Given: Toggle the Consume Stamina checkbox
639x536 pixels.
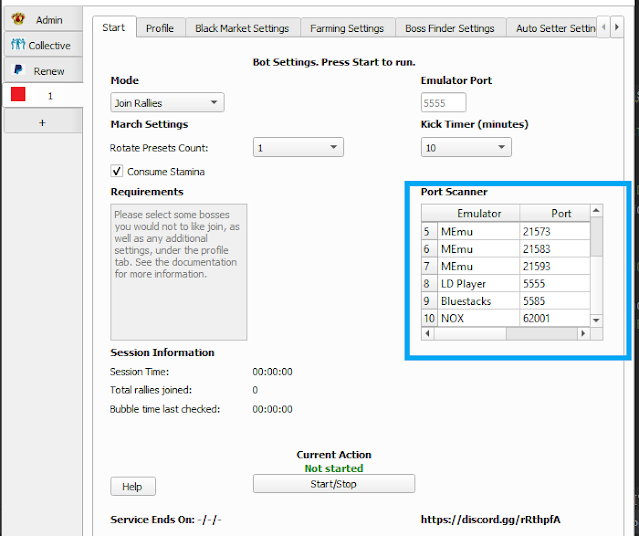Looking at the screenshot, I should [117, 171].
